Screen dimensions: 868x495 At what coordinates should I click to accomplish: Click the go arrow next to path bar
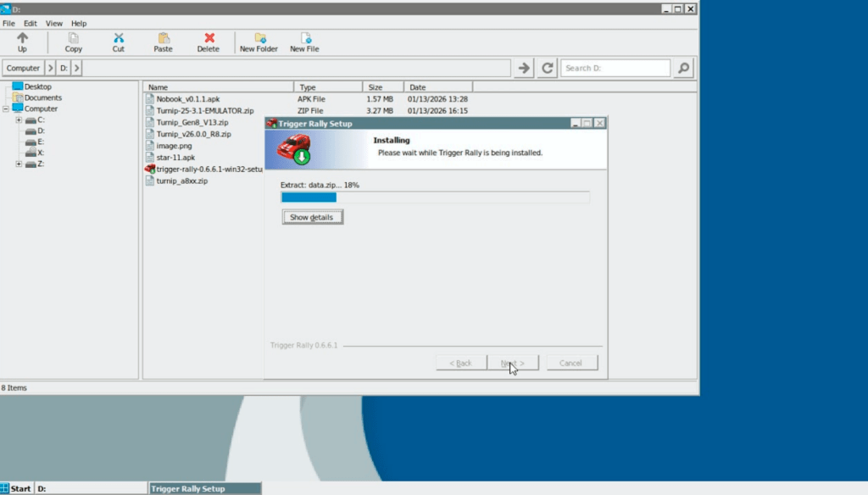(525, 68)
